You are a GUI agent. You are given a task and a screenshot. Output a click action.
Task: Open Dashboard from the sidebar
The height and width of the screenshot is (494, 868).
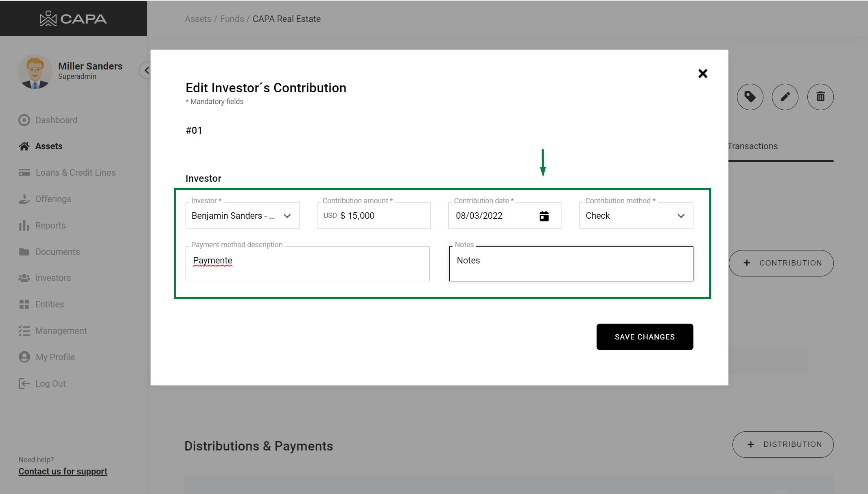[56, 120]
